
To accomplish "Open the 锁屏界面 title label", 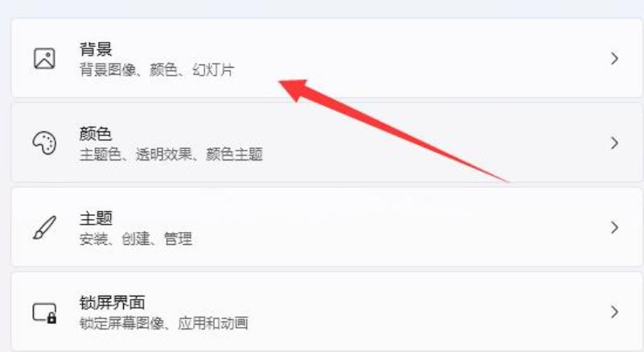I will click(112, 303).
